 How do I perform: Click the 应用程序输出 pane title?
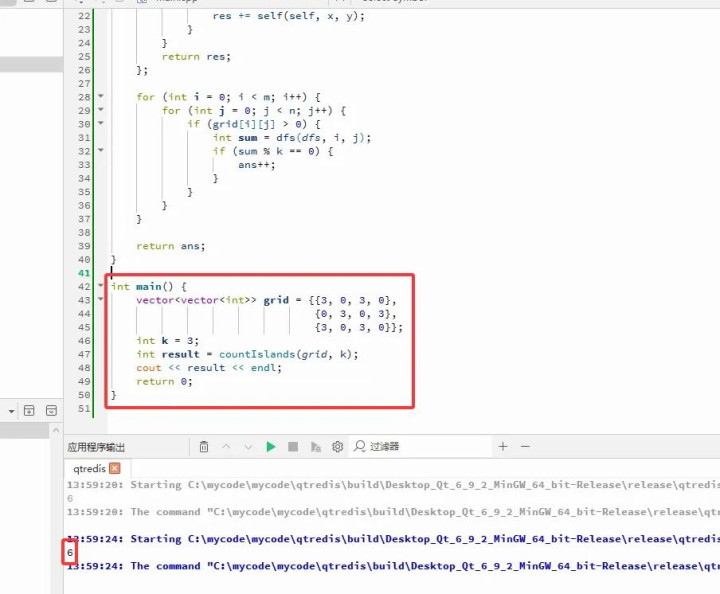96,447
